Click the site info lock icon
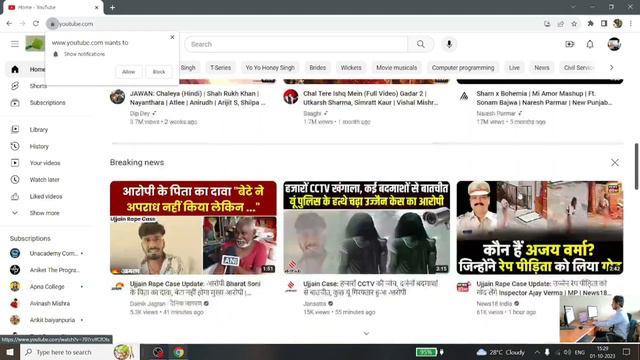Screen dimensions: 640x360 pos(52,24)
